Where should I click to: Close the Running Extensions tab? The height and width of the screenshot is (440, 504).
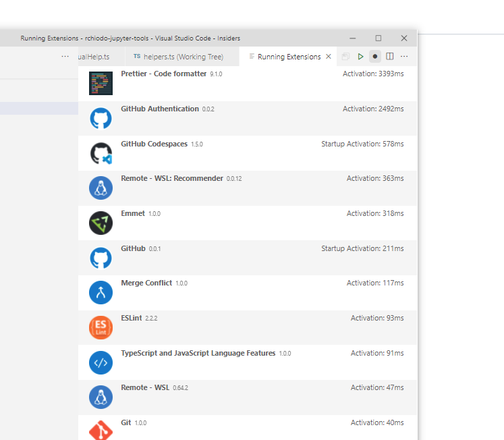(328, 57)
